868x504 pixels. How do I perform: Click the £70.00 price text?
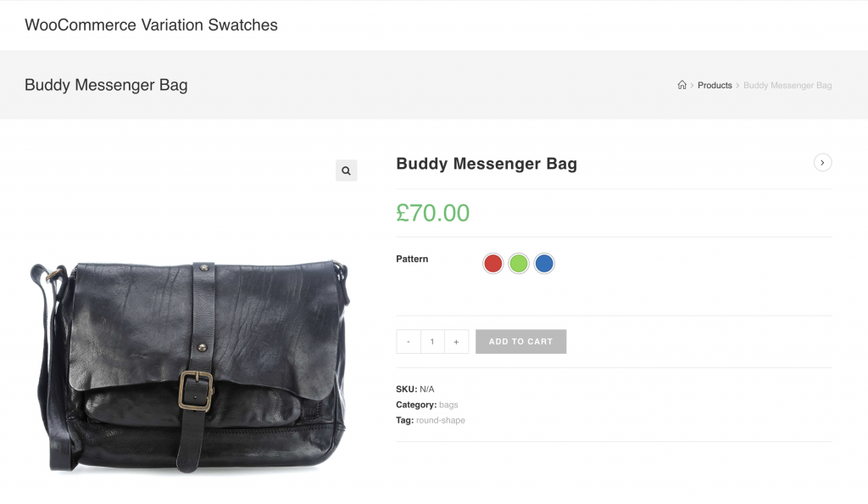coord(433,213)
